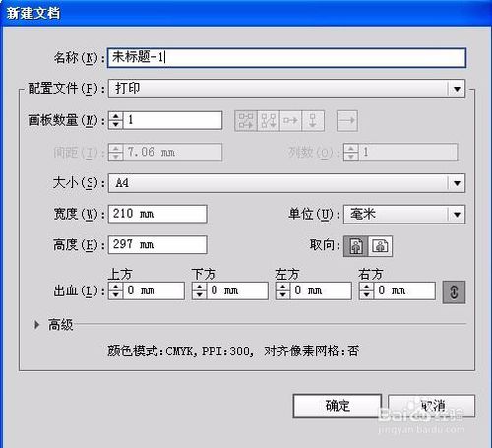Viewport: 492px width, 448px height.
Task: Click the 上方 top bleed field
Action: pyautogui.click(x=154, y=290)
